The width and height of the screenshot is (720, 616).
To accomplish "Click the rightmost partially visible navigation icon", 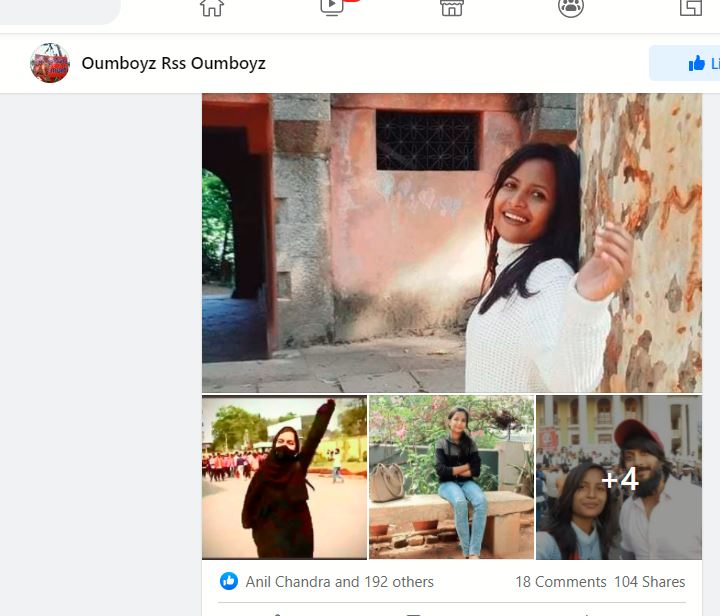I will click(691, 8).
